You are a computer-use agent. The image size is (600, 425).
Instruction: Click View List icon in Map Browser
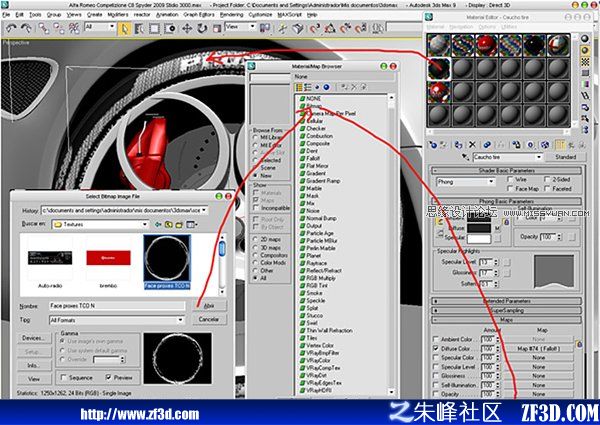pyautogui.click(x=299, y=87)
